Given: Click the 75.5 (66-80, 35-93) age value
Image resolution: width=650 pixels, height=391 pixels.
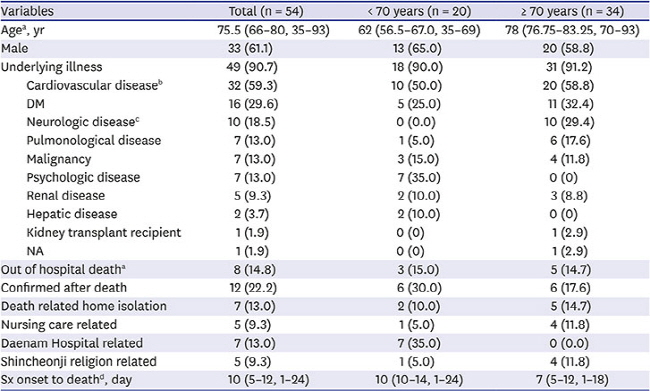Looking at the screenshot, I should [x=274, y=30].
